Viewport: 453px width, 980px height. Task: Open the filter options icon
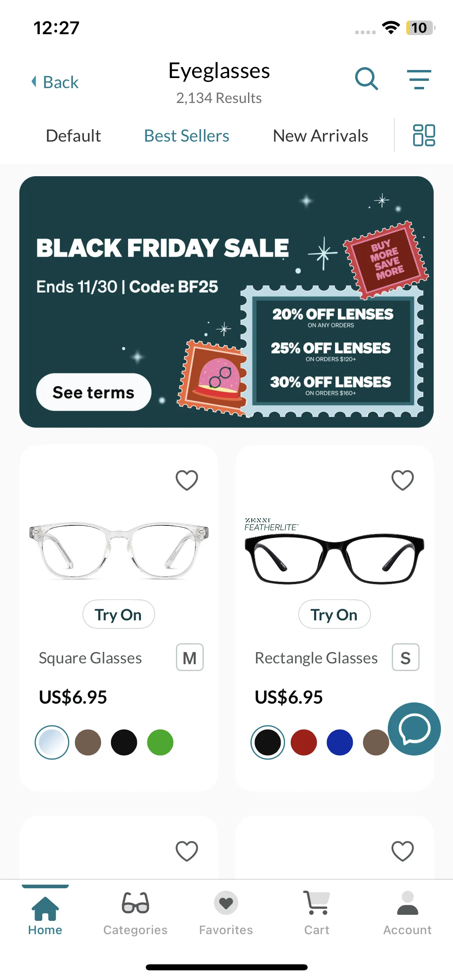419,79
